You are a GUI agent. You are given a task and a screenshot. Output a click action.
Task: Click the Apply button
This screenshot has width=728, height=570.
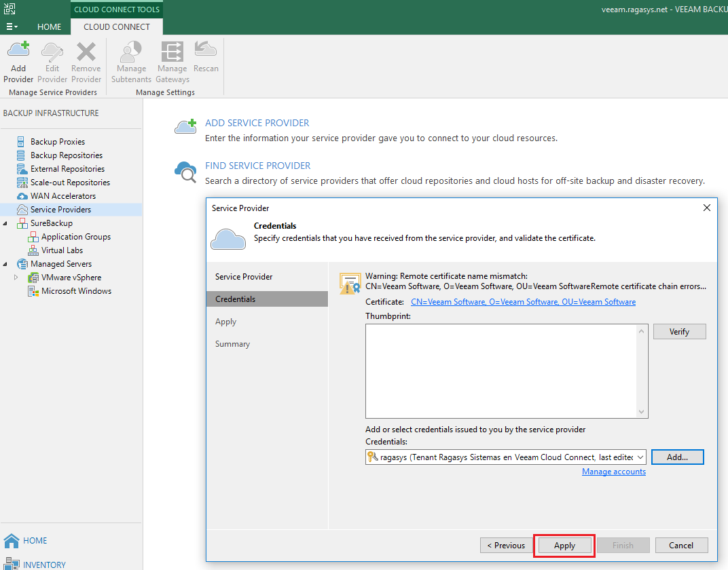(x=564, y=545)
